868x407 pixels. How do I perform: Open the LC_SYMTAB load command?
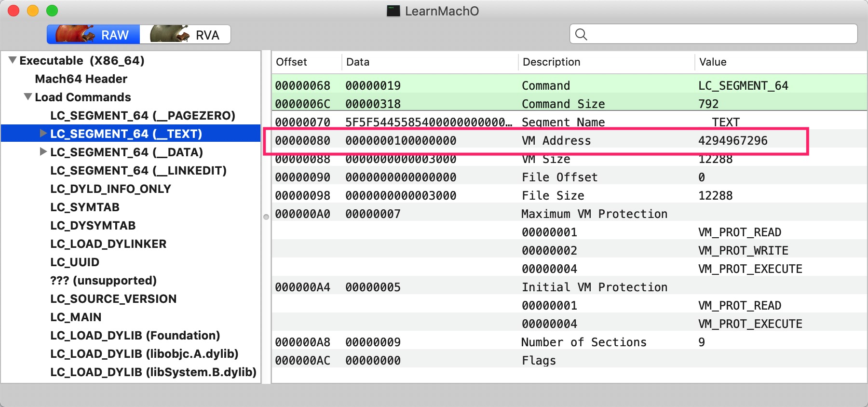pyautogui.click(x=85, y=207)
